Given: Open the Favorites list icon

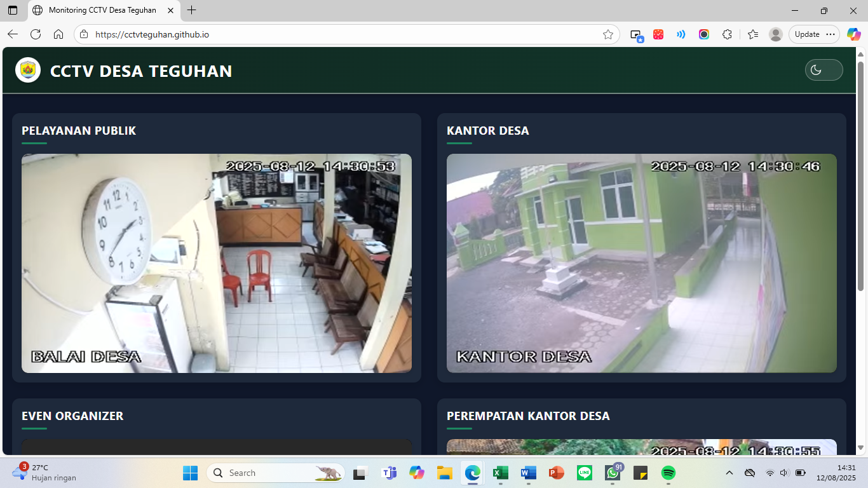Looking at the screenshot, I should pos(753,34).
